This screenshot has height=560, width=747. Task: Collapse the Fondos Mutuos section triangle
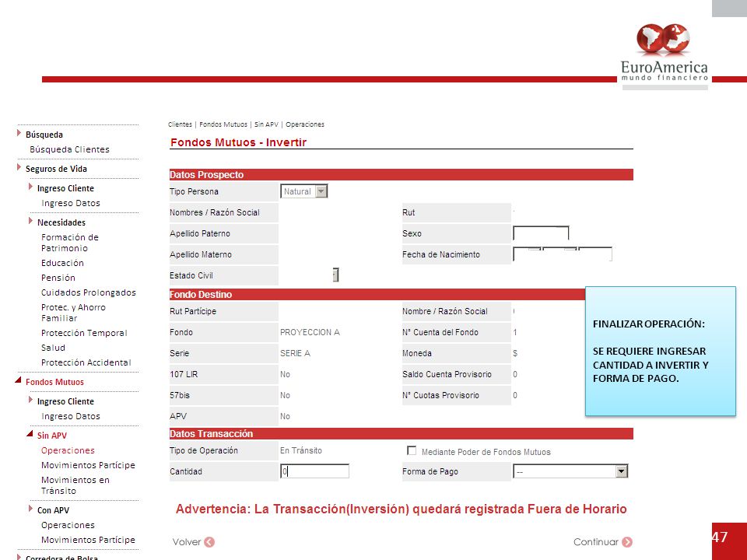(x=18, y=380)
